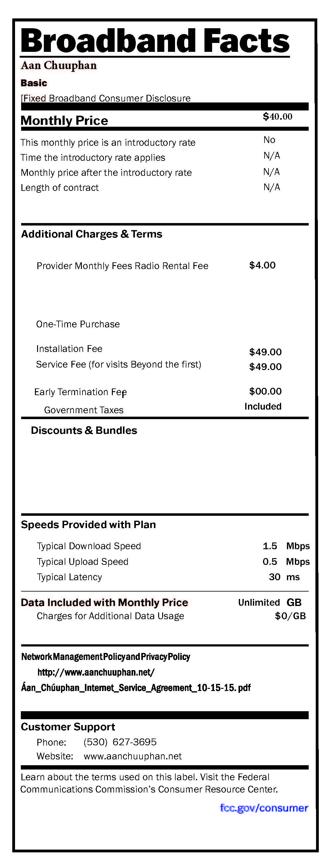Select the Aan Chuuphan provider name
The image size is (328, 868).
(59, 65)
